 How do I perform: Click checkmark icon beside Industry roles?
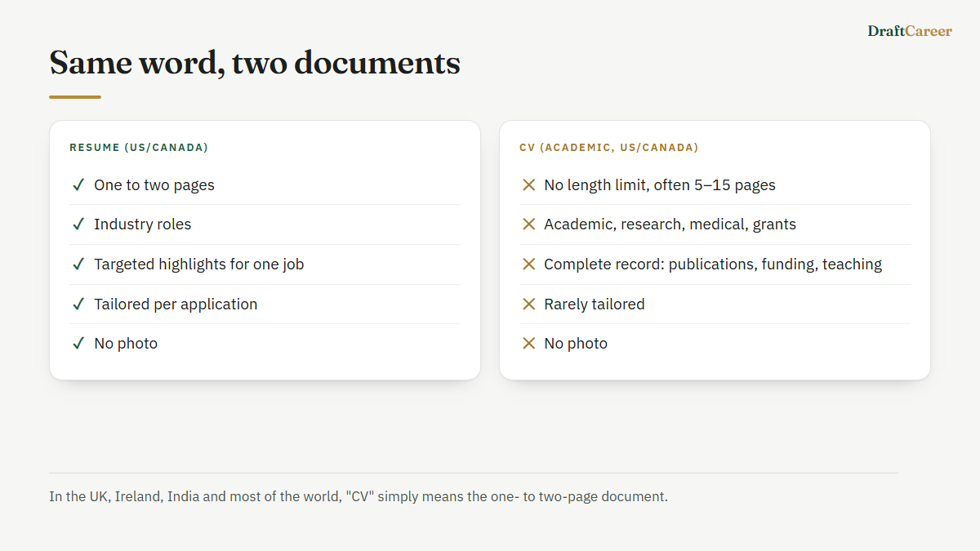point(78,224)
